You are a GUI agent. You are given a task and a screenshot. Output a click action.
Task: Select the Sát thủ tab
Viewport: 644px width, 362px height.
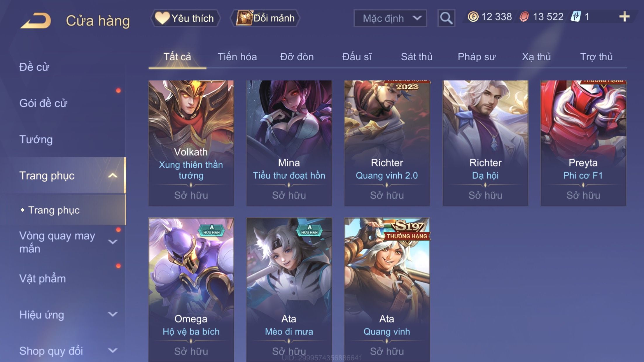pos(416,57)
